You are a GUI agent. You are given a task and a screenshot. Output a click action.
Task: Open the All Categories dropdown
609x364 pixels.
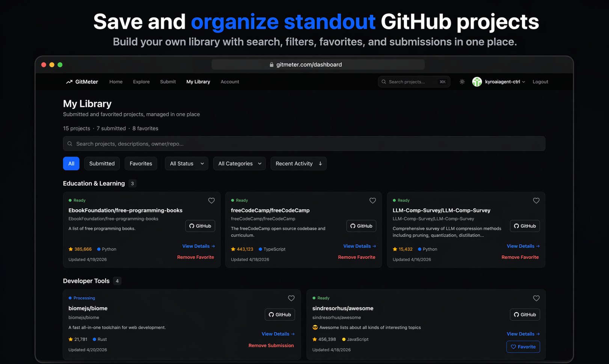click(x=240, y=164)
